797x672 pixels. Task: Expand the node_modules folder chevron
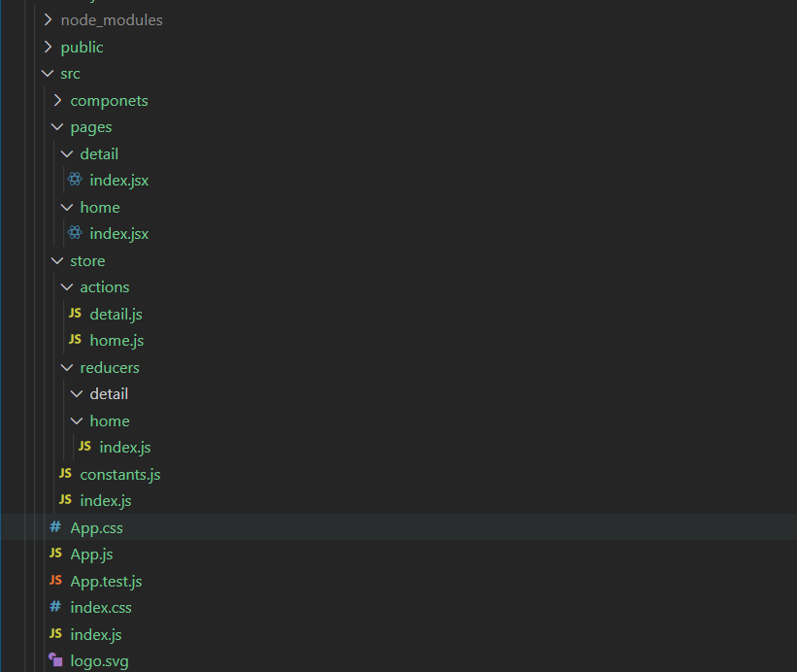click(x=48, y=19)
